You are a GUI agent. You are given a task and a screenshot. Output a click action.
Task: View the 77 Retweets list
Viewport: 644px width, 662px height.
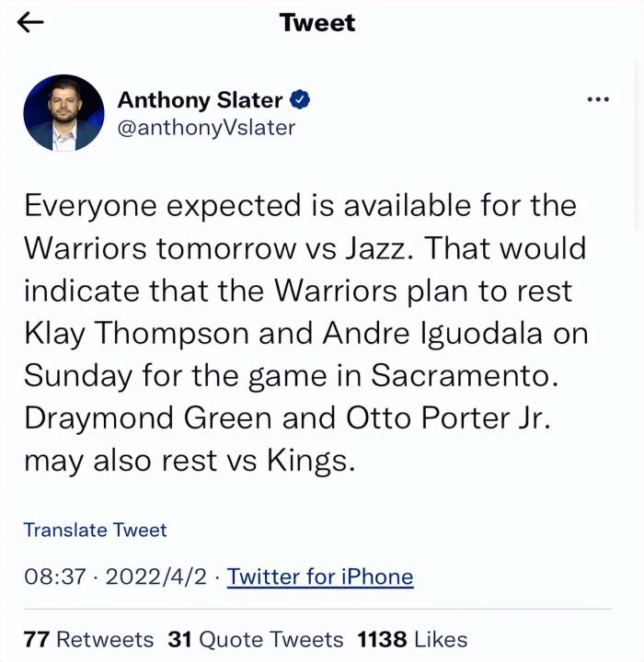click(88, 639)
